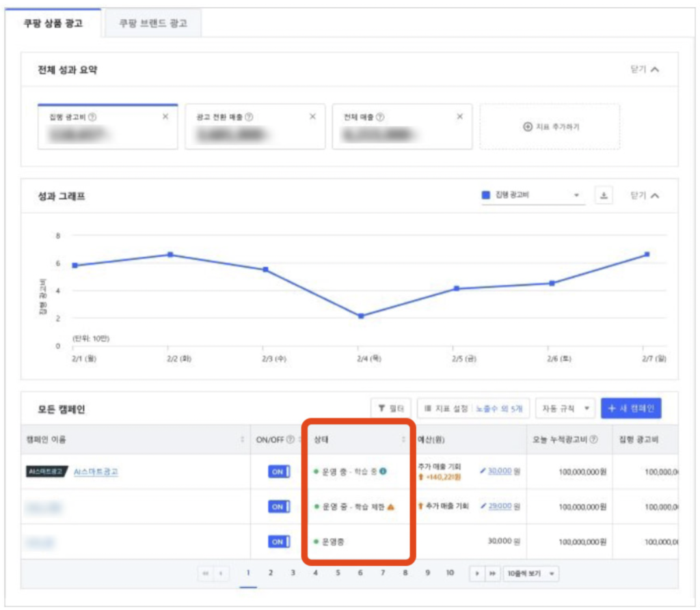This screenshot has height=610, width=700.
Task: Go to page 2 of campaign list
Action: 271,573
